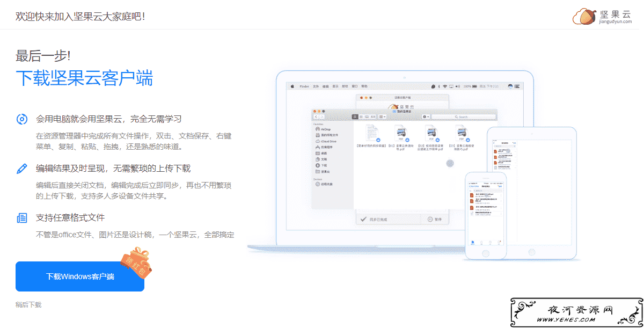Open the first document file in the Finder window
Screen dimensions: 644x328
point(372,133)
